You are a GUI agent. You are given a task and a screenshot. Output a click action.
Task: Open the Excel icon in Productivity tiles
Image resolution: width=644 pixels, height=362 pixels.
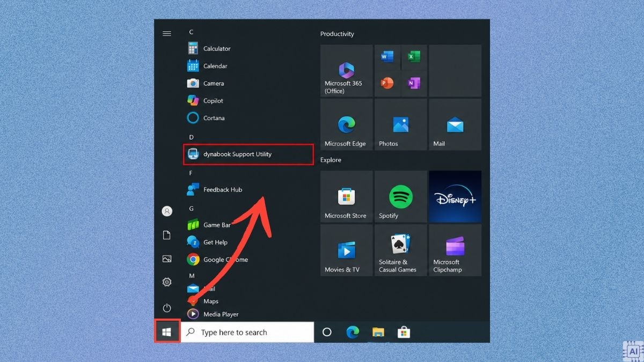point(414,57)
